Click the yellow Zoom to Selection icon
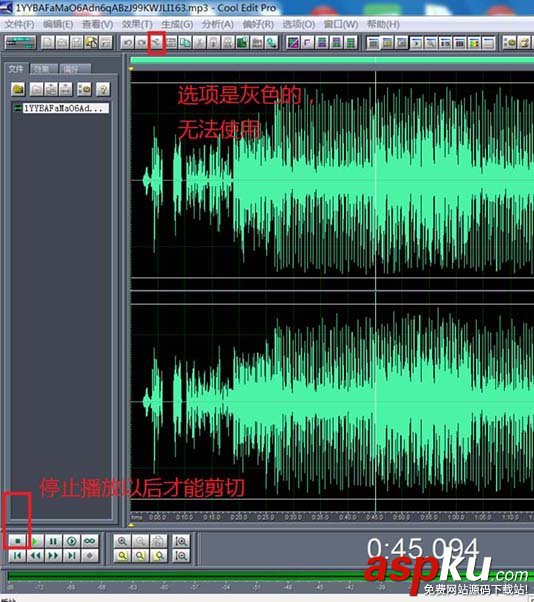Screen dimensions: 534x602 (x=122, y=556)
